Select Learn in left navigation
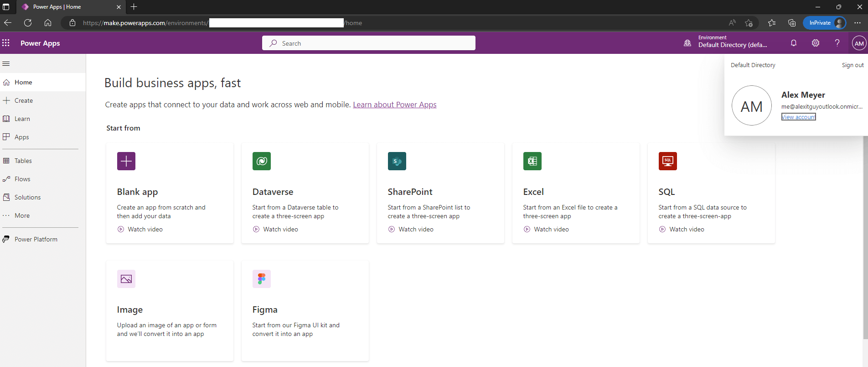The width and height of the screenshot is (868, 367). (x=43, y=119)
